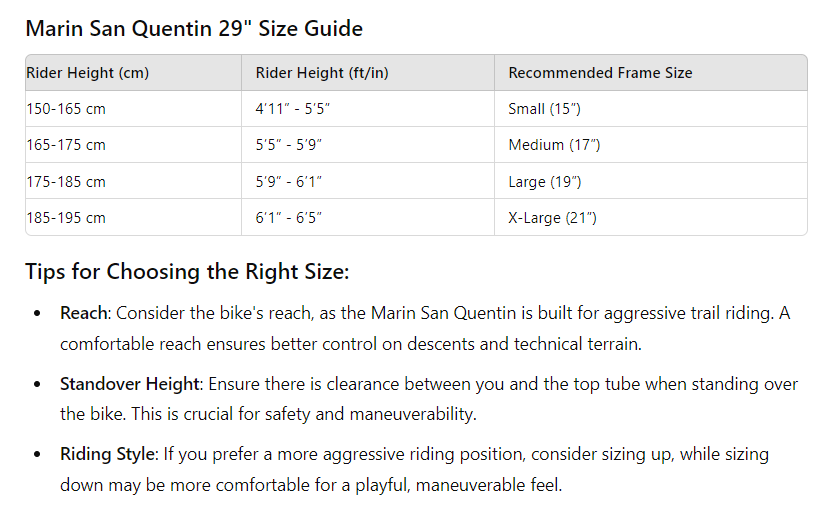Click the "Tips for Choosing the Right Size" heading

(x=187, y=272)
